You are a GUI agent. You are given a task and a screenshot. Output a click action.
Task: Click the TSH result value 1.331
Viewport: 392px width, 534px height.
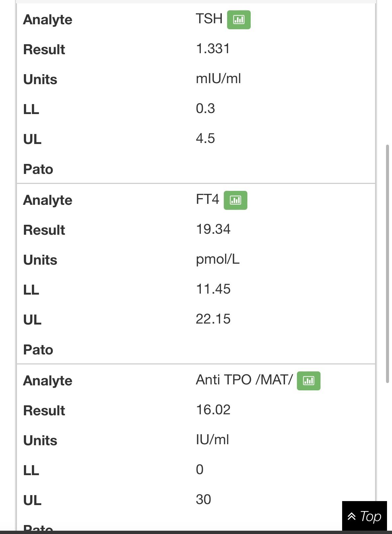(213, 49)
